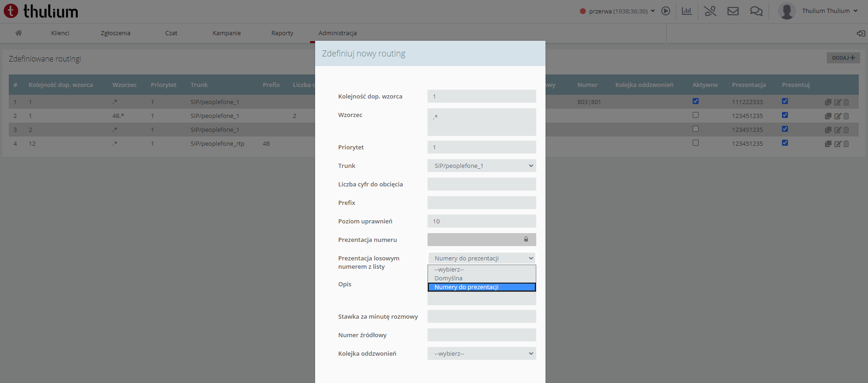Click Stawka za minutę rozmowy field
This screenshot has height=383, width=868.
point(482,316)
